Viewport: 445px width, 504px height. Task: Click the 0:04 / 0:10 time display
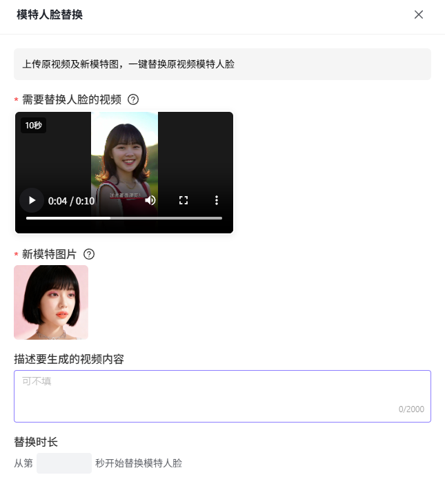71,201
